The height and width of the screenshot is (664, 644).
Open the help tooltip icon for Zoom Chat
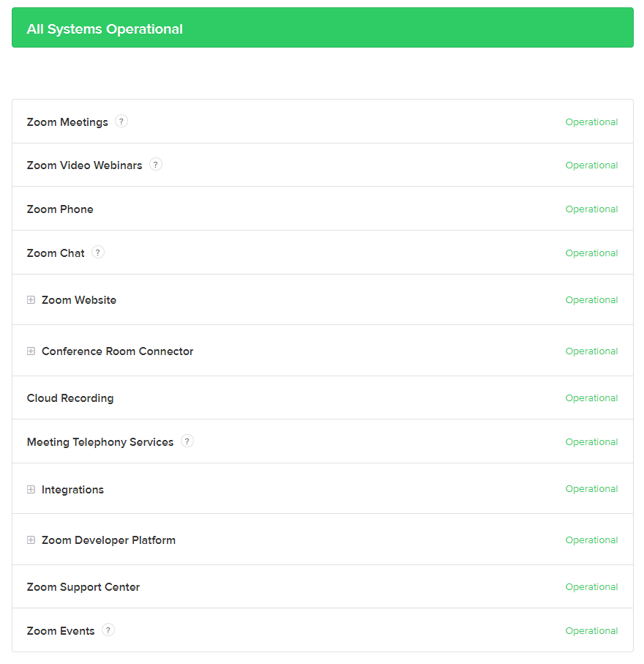tap(98, 253)
